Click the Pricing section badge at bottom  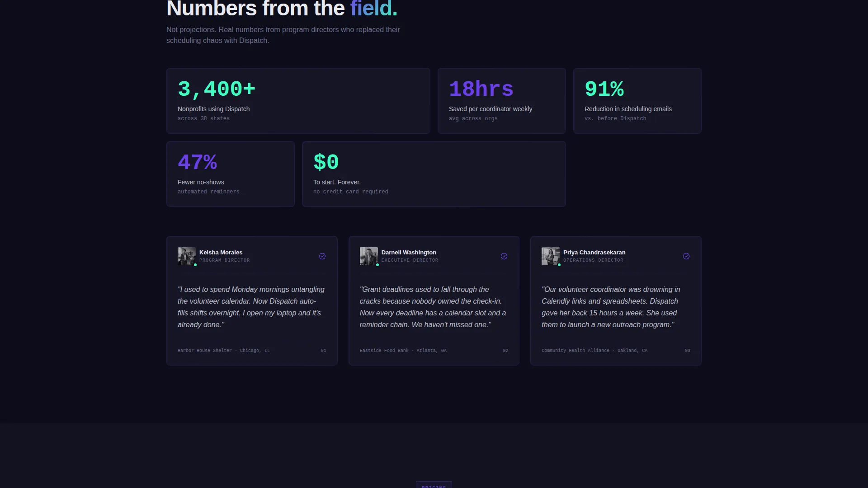click(x=434, y=485)
